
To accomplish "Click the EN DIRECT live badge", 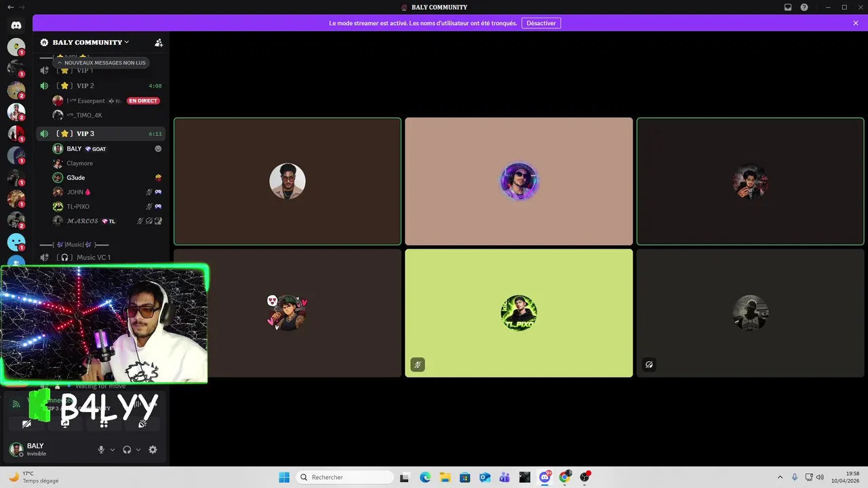I will (143, 101).
